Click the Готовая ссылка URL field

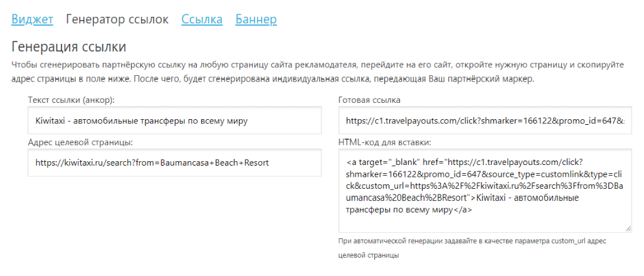pyautogui.click(x=485, y=120)
